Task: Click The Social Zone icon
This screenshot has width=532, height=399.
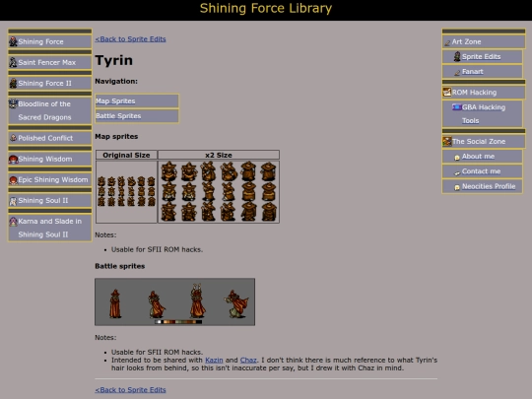Action: click(x=447, y=141)
